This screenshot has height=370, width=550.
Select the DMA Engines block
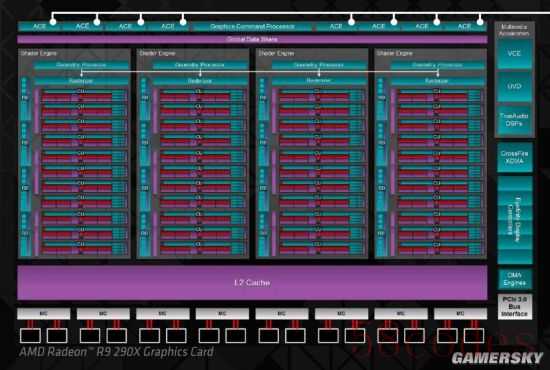(x=515, y=279)
